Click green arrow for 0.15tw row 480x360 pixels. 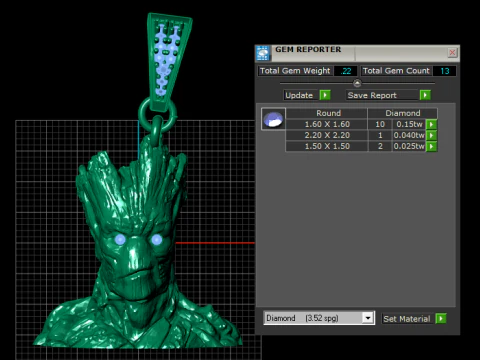(x=431, y=124)
